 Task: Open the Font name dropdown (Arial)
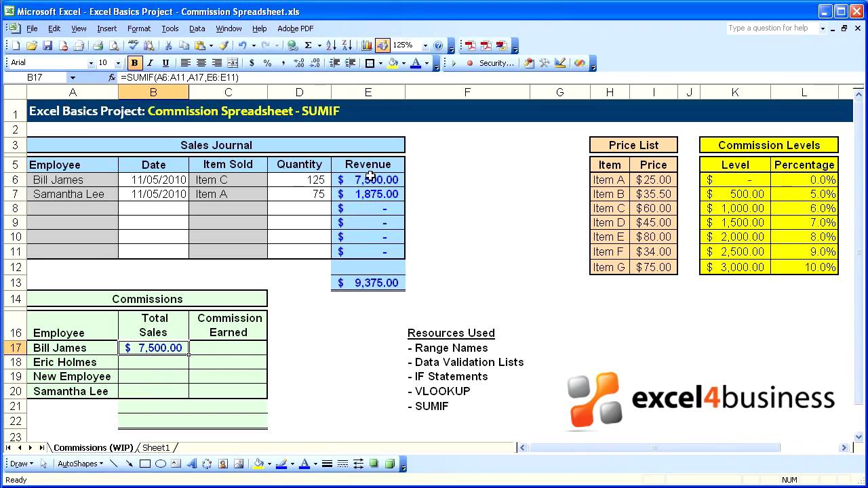pyautogui.click(x=91, y=63)
